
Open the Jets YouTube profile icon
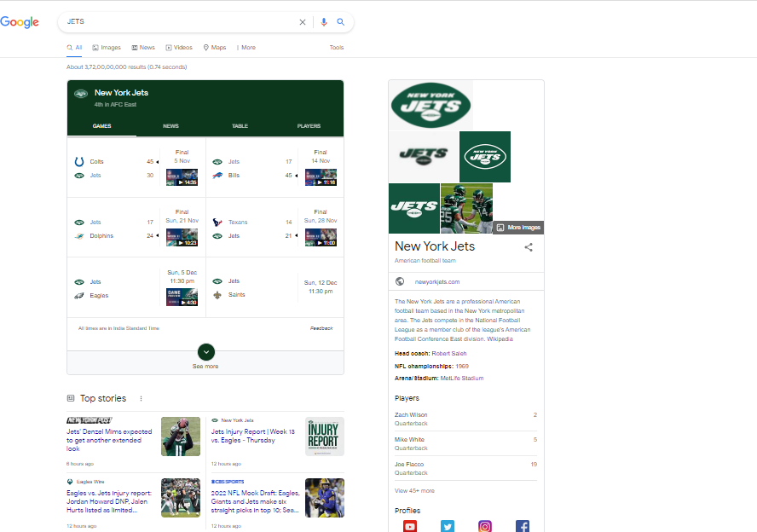[x=410, y=526]
